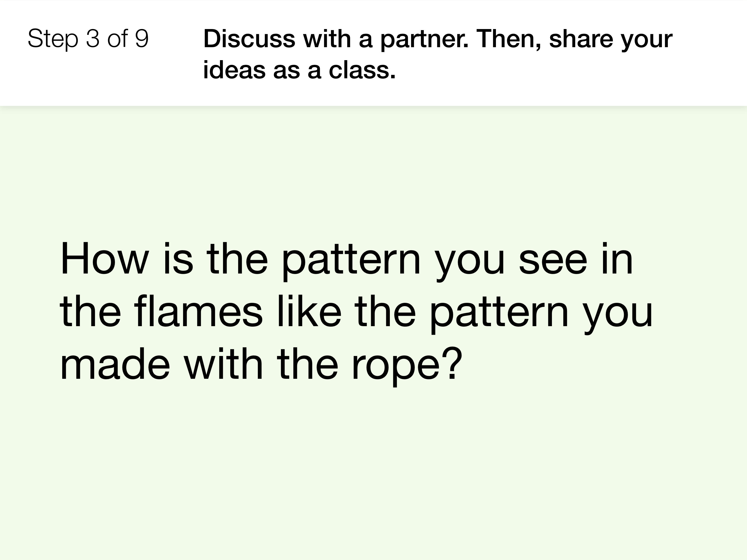Click the word 'Then,' in the heading

tap(509, 39)
